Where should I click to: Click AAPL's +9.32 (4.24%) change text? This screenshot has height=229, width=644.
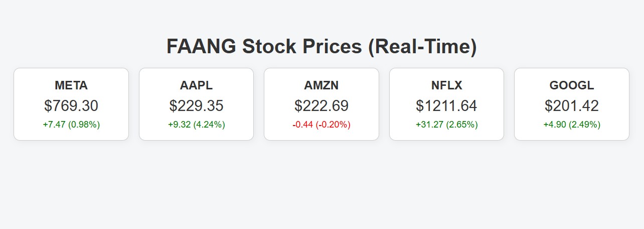click(x=196, y=125)
